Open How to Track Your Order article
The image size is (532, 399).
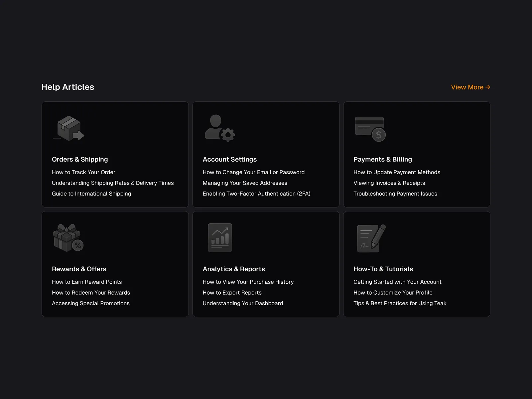point(83,172)
